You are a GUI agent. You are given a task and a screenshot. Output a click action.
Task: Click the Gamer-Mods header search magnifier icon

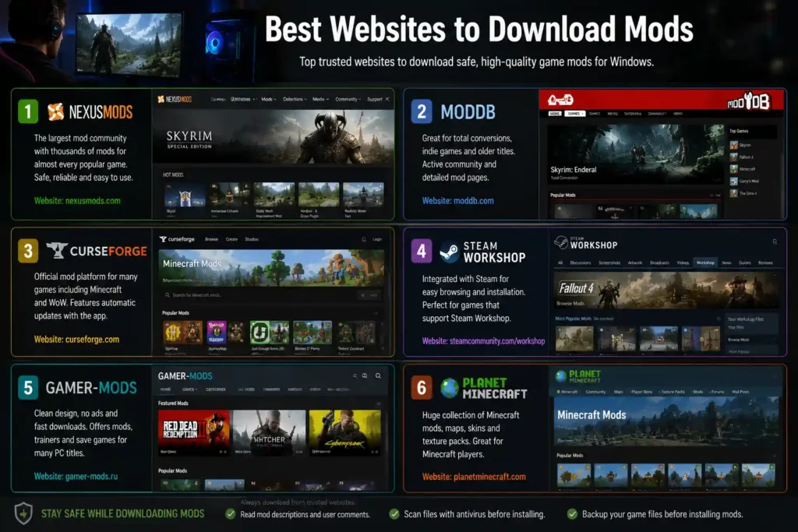pyautogui.click(x=378, y=375)
